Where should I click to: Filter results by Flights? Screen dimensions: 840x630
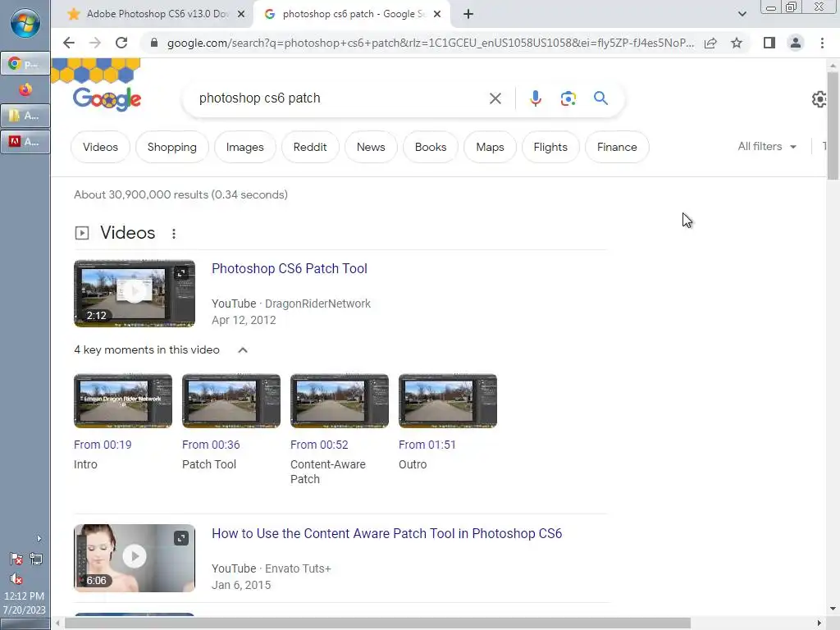550,147
